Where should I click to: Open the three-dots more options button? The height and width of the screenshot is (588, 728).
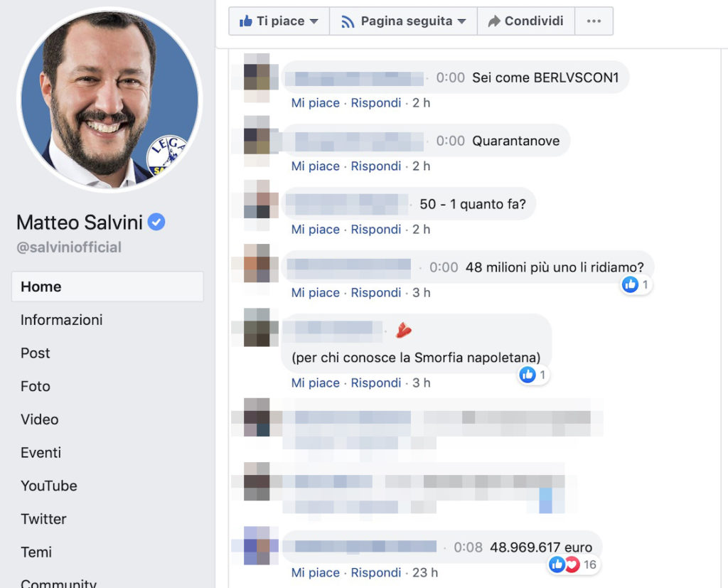594,21
